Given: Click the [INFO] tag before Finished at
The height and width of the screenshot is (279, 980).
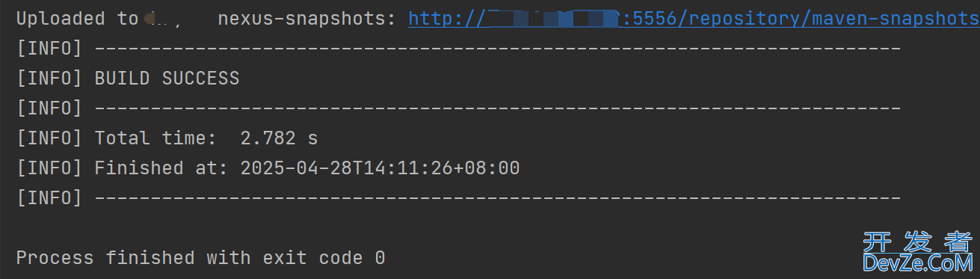Looking at the screenshot, I should pyautogui.click(x=49, y=168).
